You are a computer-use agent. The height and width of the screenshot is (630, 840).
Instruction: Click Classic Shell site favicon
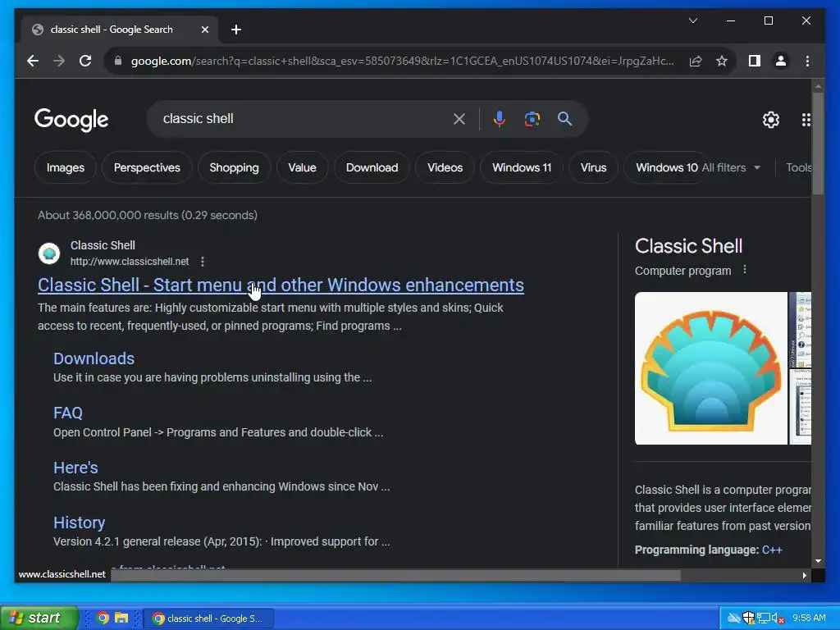coord(48,253)
